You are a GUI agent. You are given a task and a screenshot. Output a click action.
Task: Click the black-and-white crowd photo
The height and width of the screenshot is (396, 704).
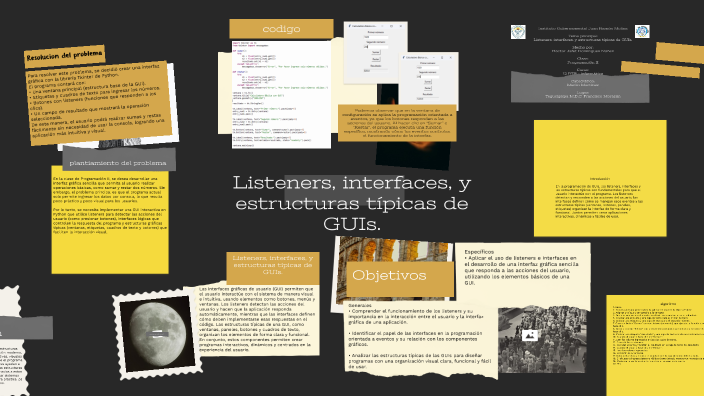542,340
